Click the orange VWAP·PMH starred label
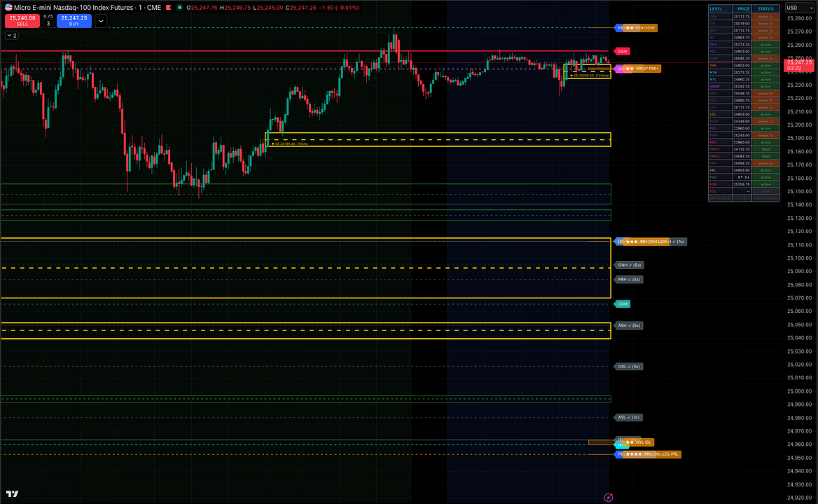818x504 pixels. (642, 69)
